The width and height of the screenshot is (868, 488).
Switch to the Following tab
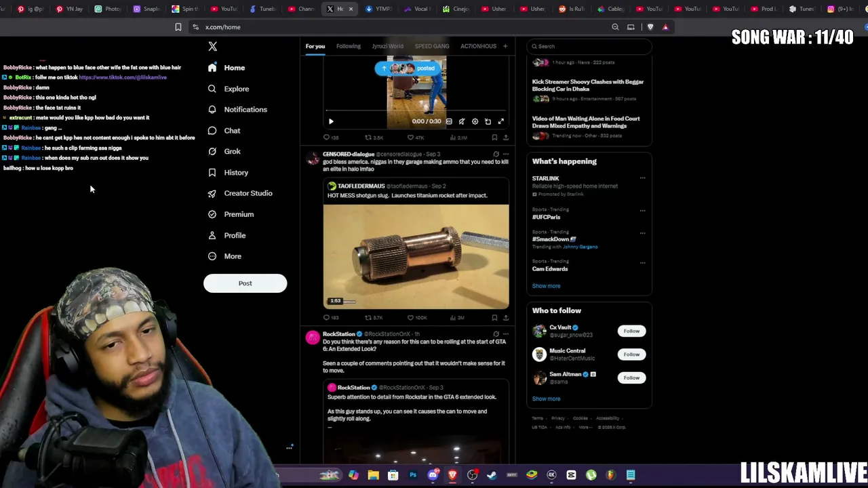point(349,46)
